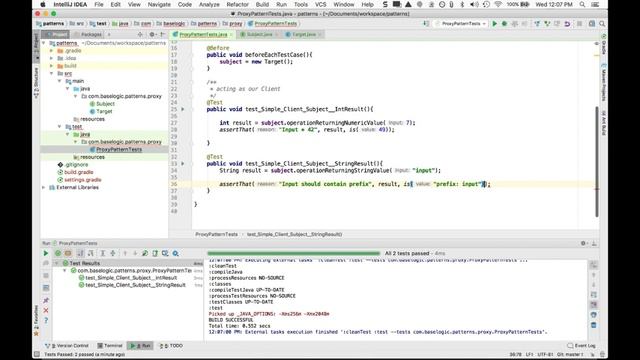Click the gutter run icon for IntResult test
640x360 pixels.
182,109
